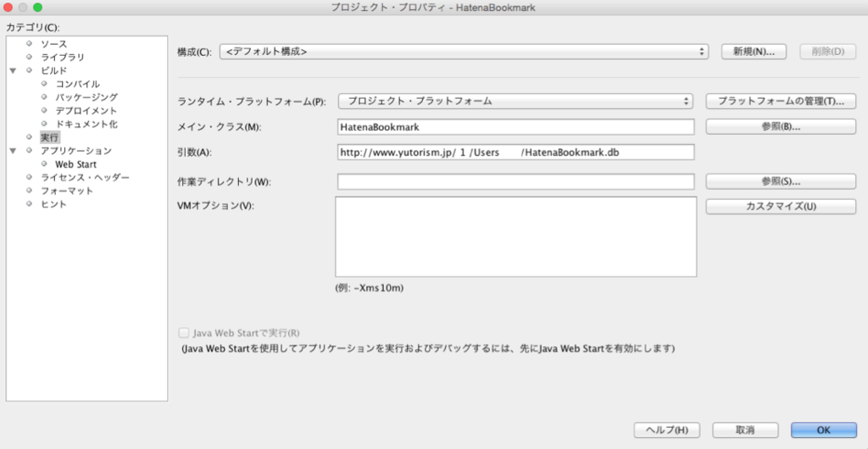Click the (例: -Xms10m) hint text
868x449 pixels.
point(370,288)
